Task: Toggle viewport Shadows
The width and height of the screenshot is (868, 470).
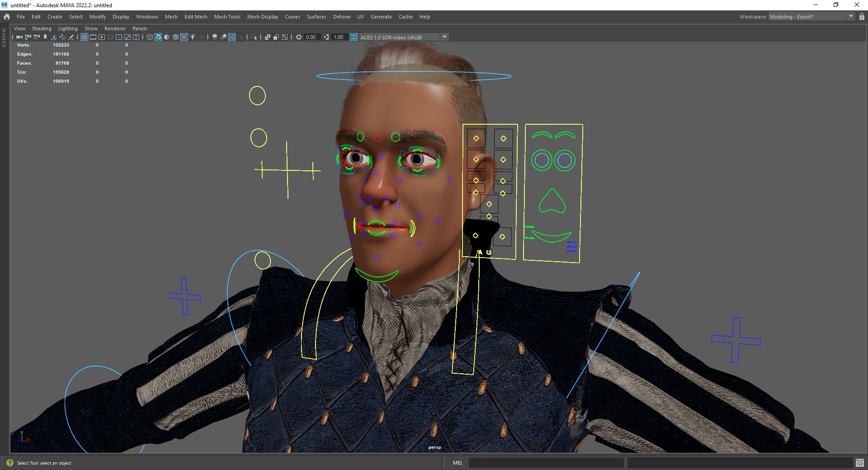Action: coord(202,37)
